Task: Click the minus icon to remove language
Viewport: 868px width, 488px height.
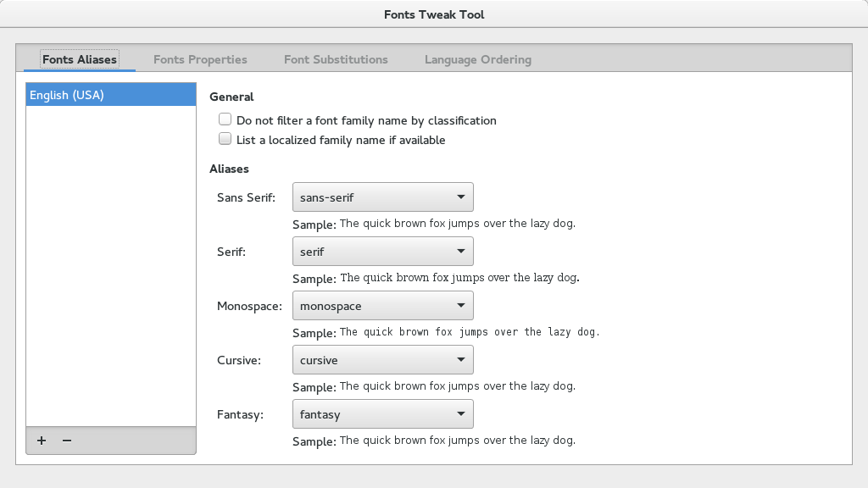Action: [67, 441]
